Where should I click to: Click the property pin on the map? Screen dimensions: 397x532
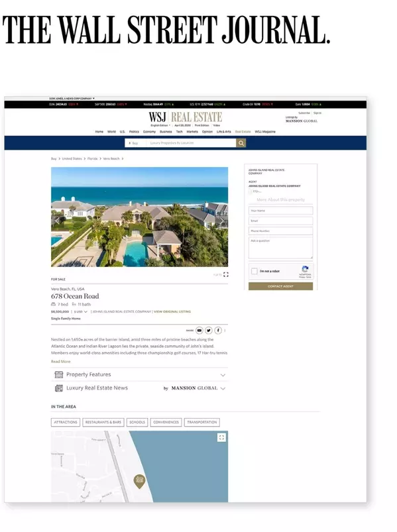click(139, 481)
